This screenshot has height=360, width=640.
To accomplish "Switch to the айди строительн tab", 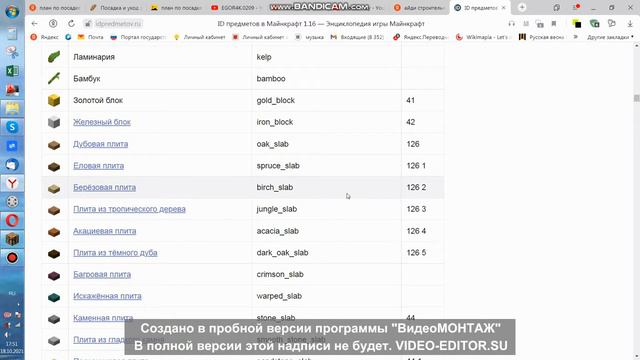I will pyautogui.click(x=420, y=8).
